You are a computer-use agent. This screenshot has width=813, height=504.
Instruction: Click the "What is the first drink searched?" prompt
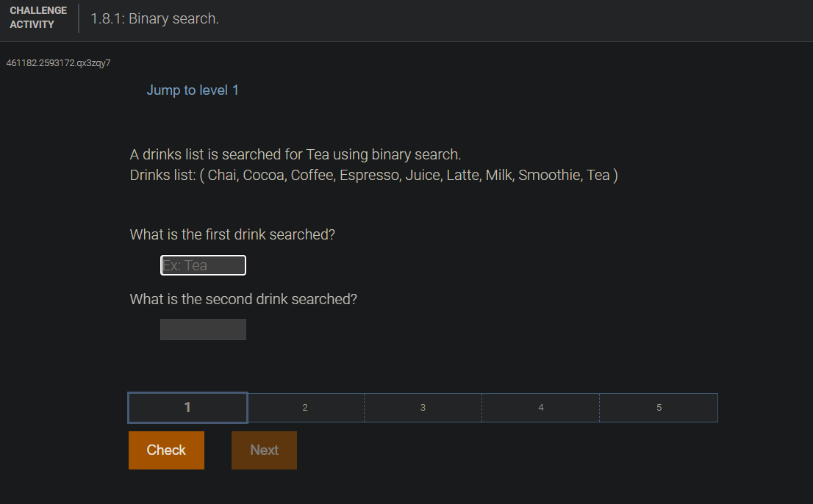tap(232, 234)
